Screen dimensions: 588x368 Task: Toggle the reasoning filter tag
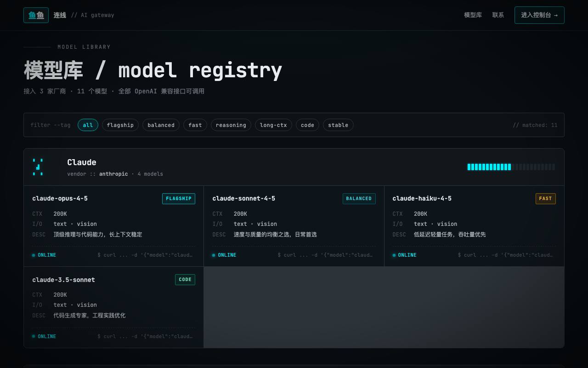tap(231, 125)
